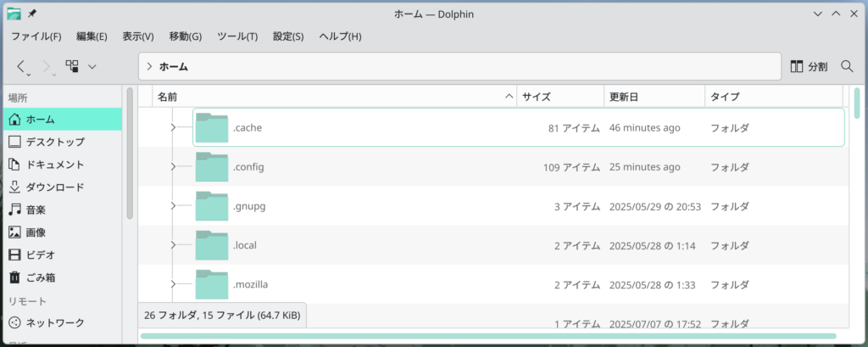
Task: Open the 音楽 music place
Action: point(36,210)
